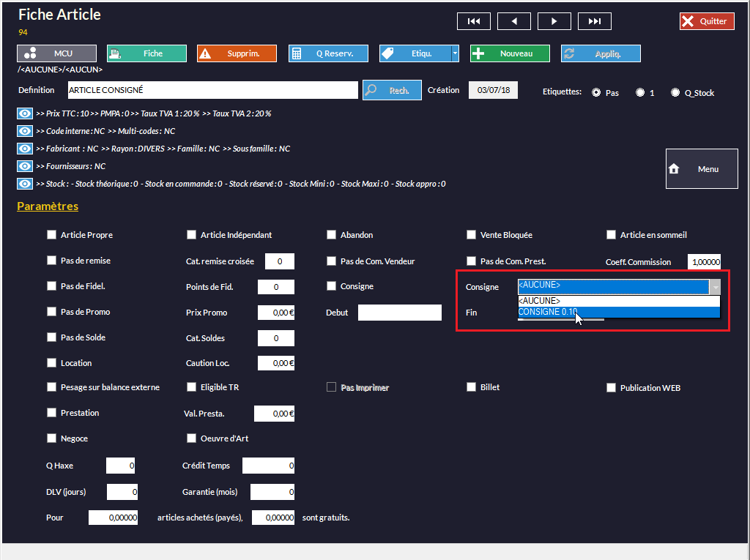Go to the first article record

(x=473, y=21)
